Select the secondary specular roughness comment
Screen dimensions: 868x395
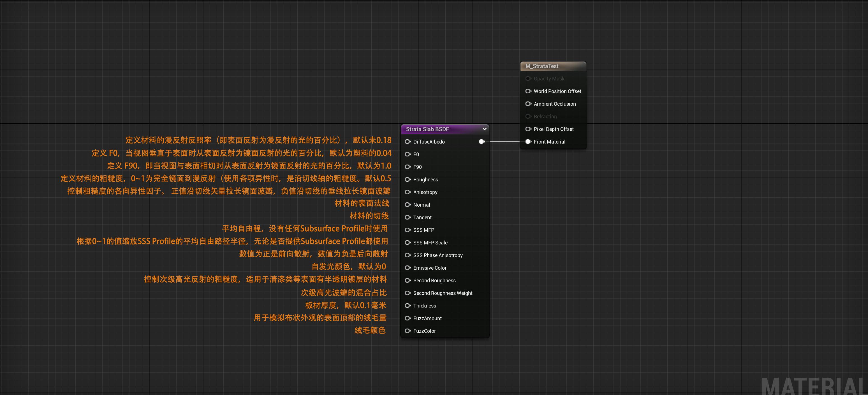point(265,279)
